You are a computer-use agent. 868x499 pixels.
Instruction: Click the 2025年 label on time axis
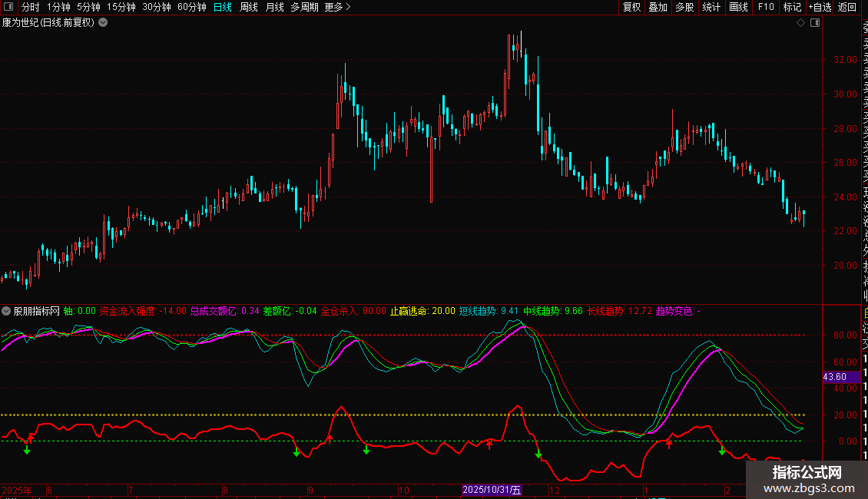(17, 490)
